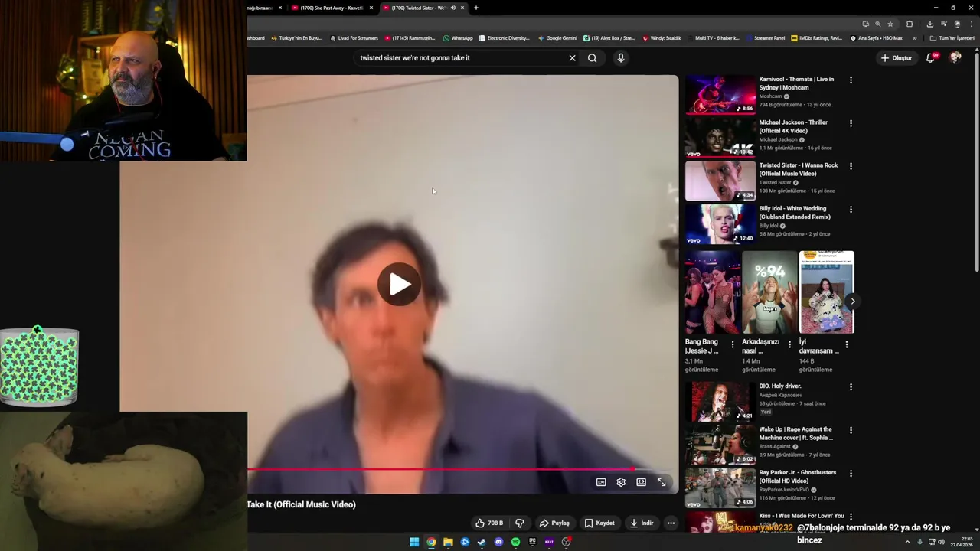Open volume control in system tray
Viewport: 980px width, 551px height.
pyautogui.click(x=942, y=542)
